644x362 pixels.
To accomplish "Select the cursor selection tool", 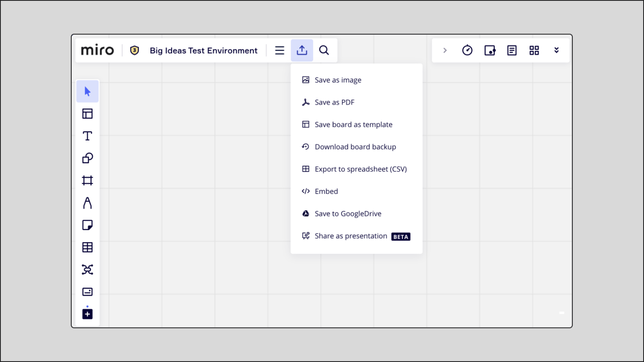I will click(x=87, y=91).
